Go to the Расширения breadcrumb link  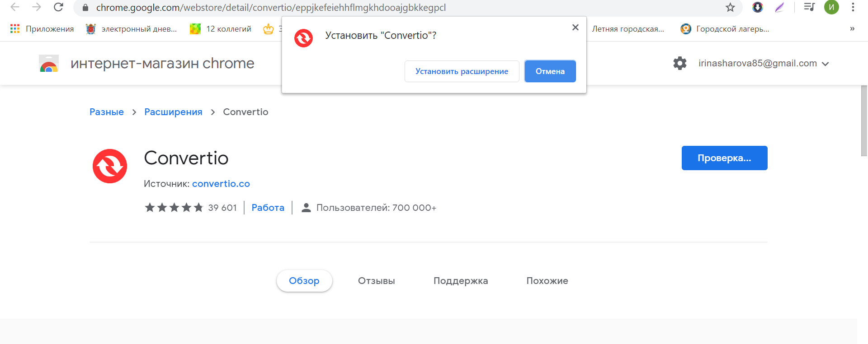tap(173, 112)
